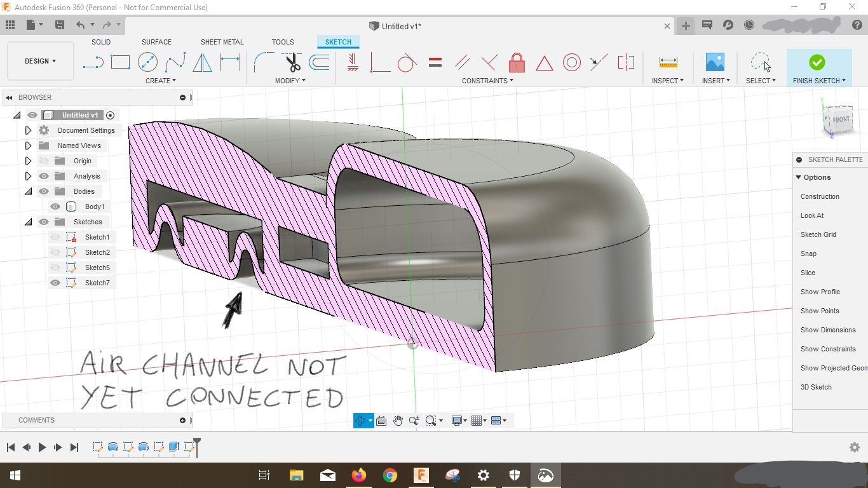Expand the Document Settings node
The image size is (868, 488).
pyautogui.click(x=28, y=130)
